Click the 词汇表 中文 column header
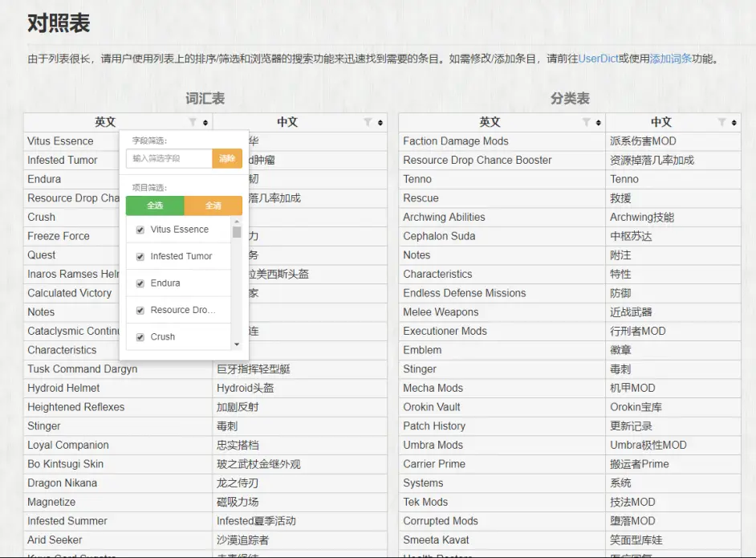Image resolution: width=756 pixels, height=558 pixels. [299, 122]
